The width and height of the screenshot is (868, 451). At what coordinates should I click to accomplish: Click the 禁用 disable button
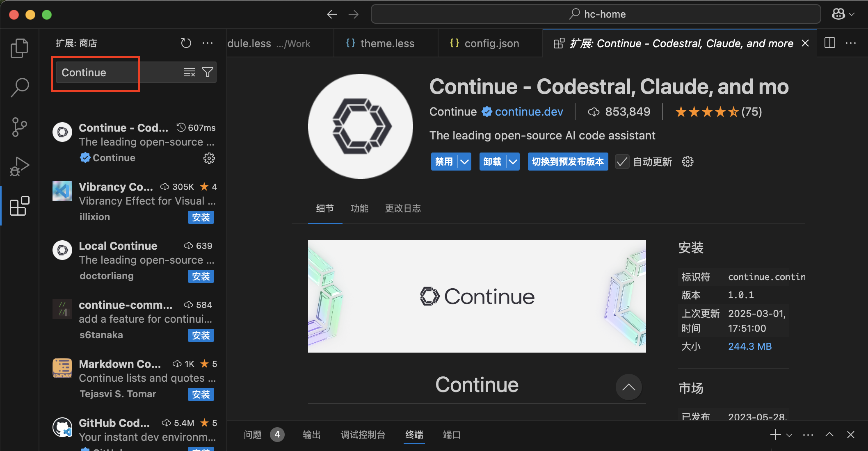(444, 162)
